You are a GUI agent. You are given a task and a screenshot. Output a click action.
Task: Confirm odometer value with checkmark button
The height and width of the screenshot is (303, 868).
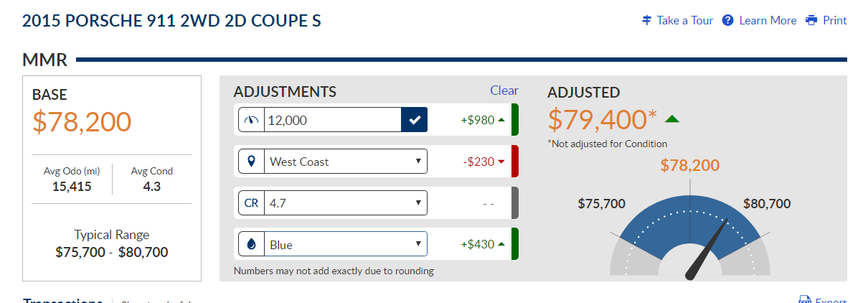[414, 120]
